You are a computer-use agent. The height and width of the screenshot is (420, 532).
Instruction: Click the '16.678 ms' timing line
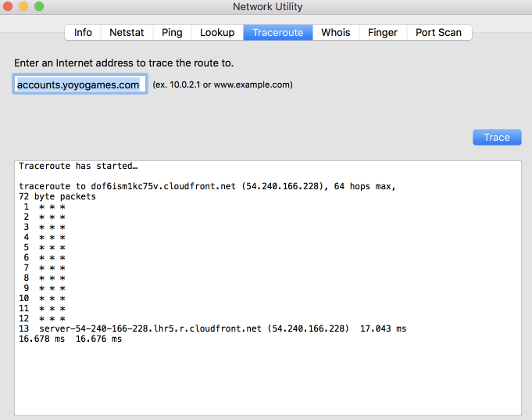coord(70,339)
